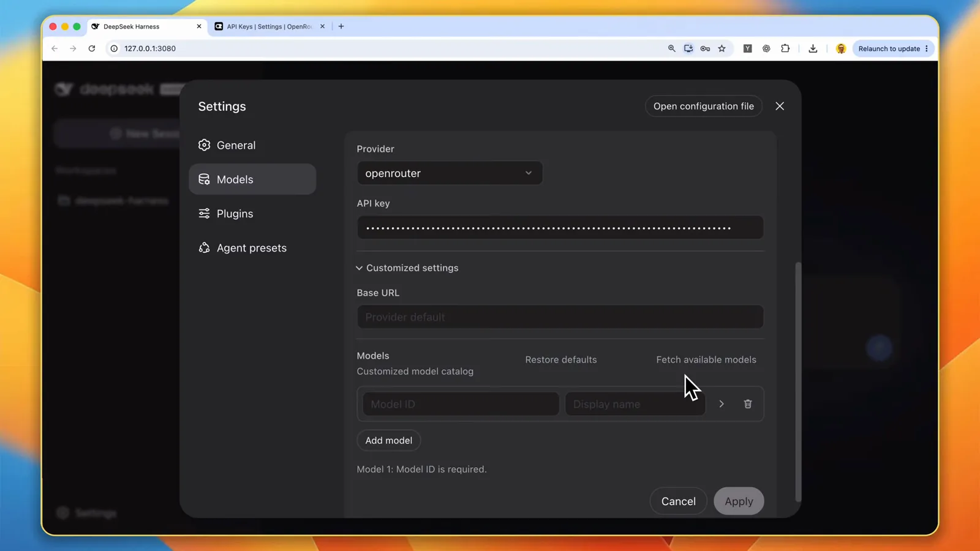Open the Downloads icon
This screenshot has height=551, width=980.
pyautogui.click(x=813, y=48)
